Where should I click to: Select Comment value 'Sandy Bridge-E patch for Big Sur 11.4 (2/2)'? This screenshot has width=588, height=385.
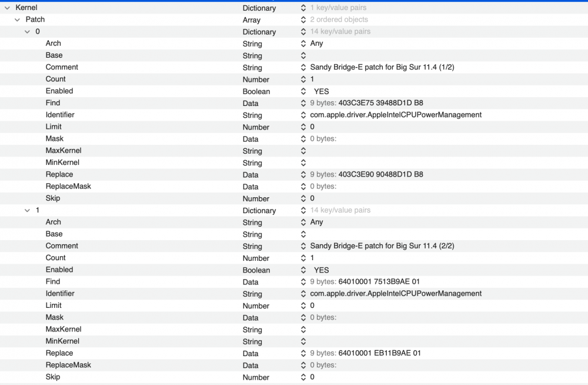point(382,246)
